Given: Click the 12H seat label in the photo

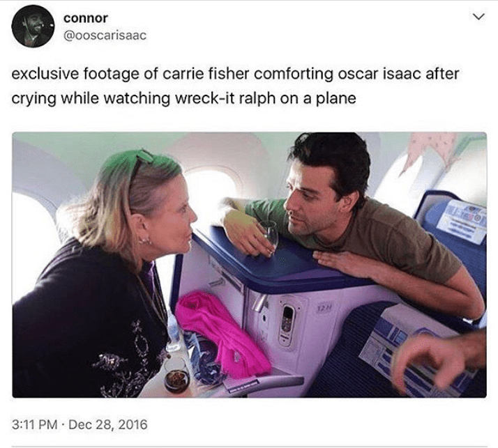Looking at the screenshot, I should [325, 307].
